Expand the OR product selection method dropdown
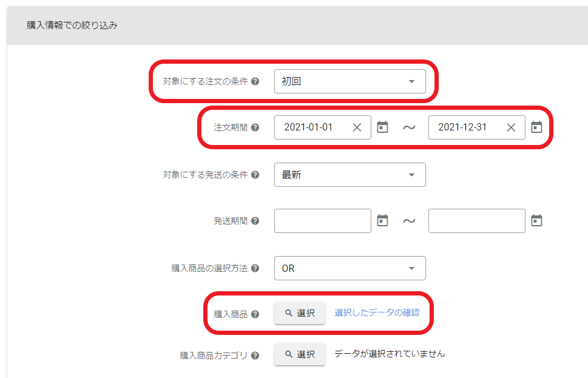Image resolution: width=588 pixels, height=378 pixels. 350,268
